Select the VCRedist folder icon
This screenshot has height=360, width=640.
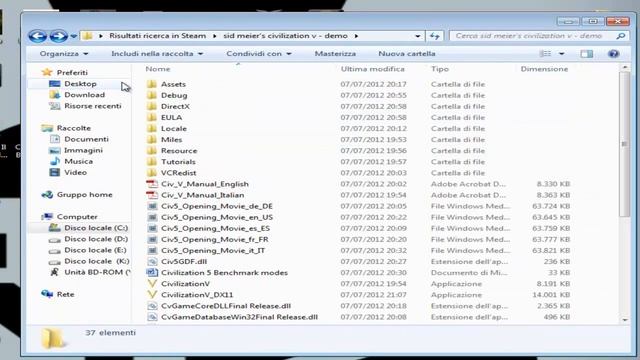152,173
